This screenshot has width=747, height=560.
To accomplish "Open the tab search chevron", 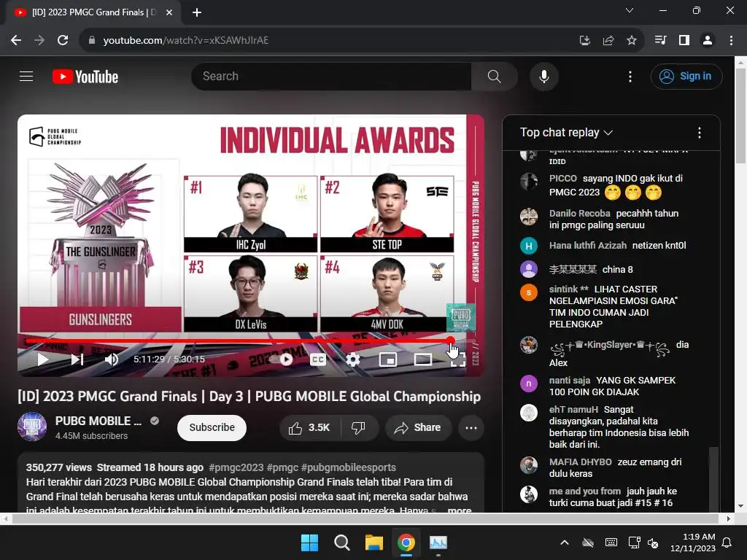I will [630, 10].
